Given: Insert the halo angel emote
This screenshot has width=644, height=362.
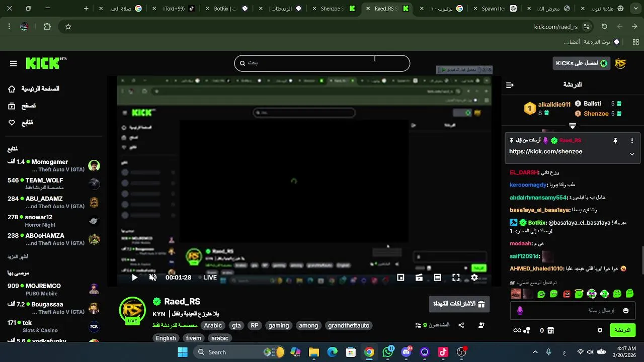Looking at the screenshot, I should (579, 294).
